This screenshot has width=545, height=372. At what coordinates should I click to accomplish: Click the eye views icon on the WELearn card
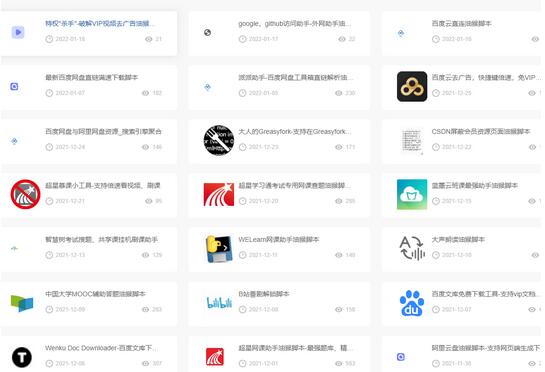pyautogui.click(x=339, y=255)
